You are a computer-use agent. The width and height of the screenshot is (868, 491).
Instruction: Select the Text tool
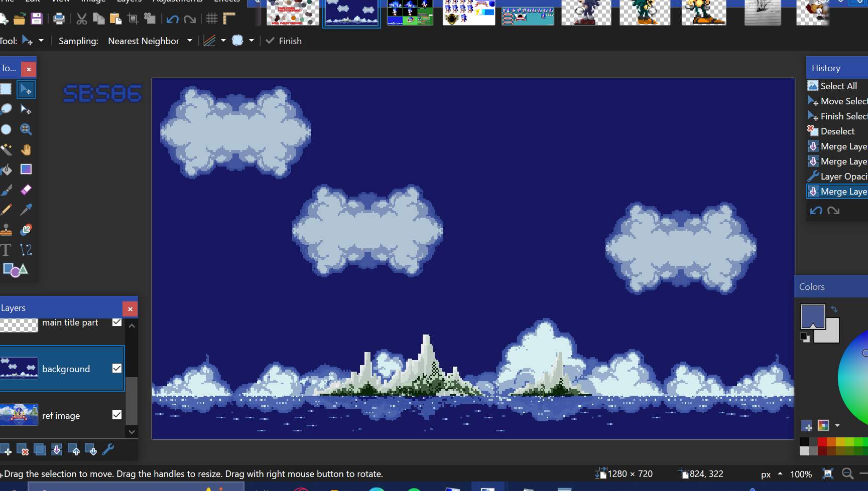[6, 250]
